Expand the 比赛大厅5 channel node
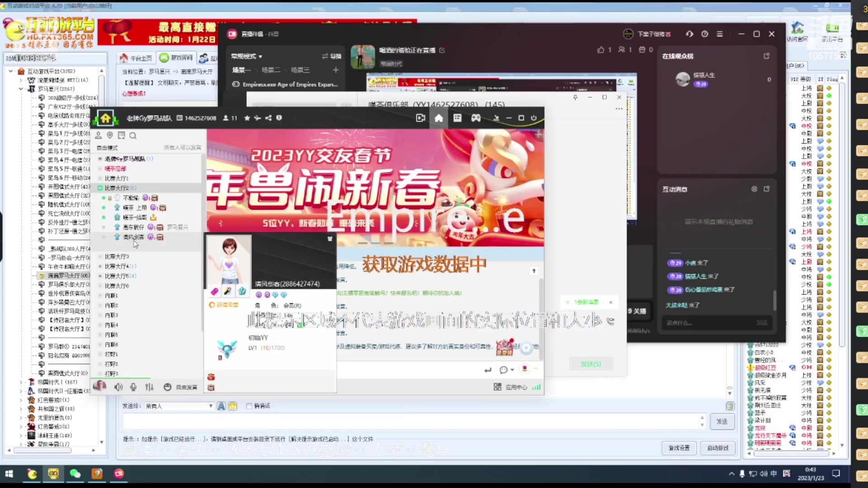868x488 pixels. click(x=100, y=276)
